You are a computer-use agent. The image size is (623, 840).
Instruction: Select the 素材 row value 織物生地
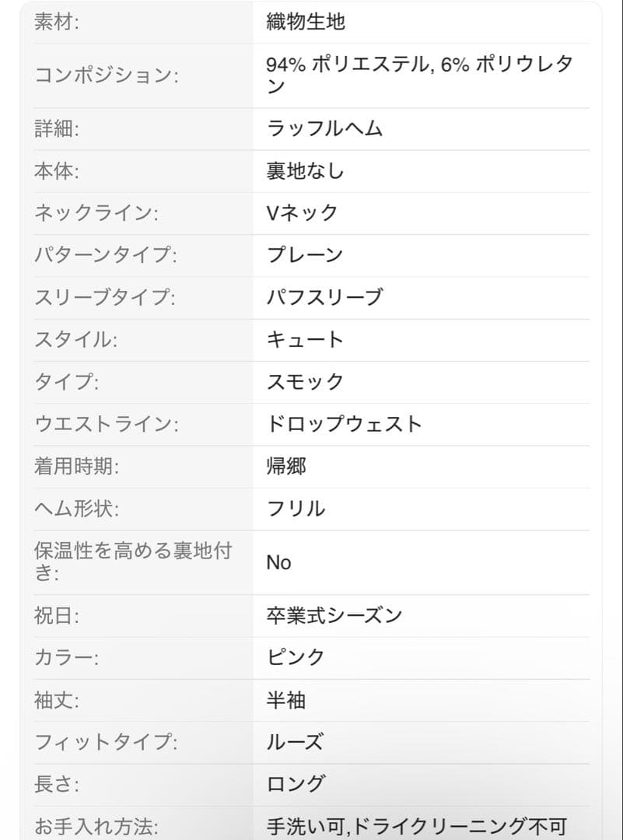point(306,22)
